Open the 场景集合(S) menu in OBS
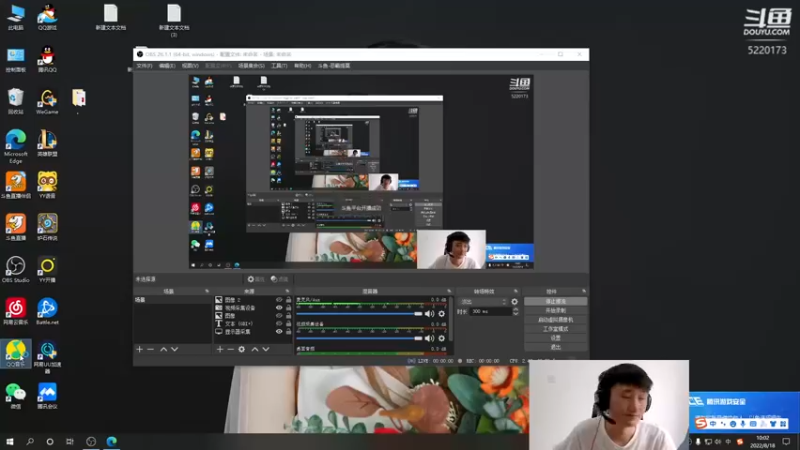The width and height of the screenshot is (800, 450). [251, 66]
